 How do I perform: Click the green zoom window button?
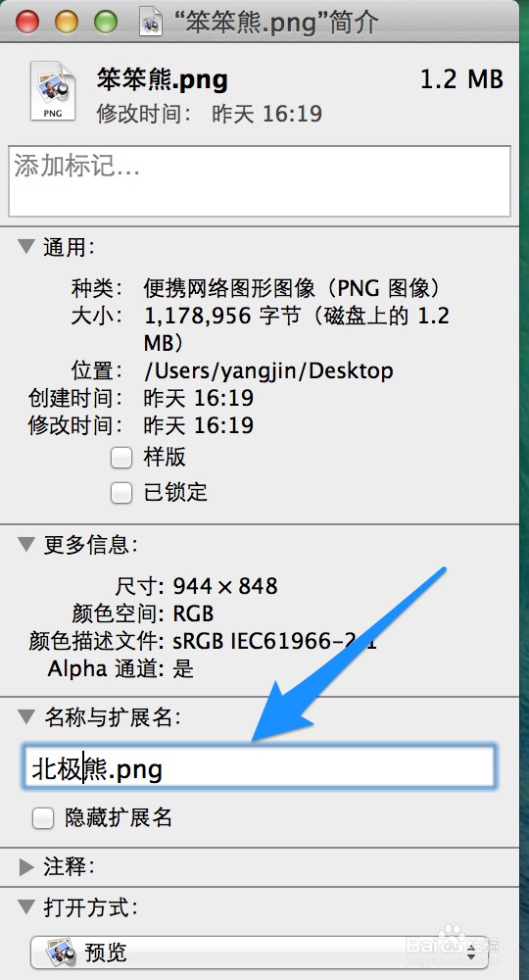click(106, 23)
